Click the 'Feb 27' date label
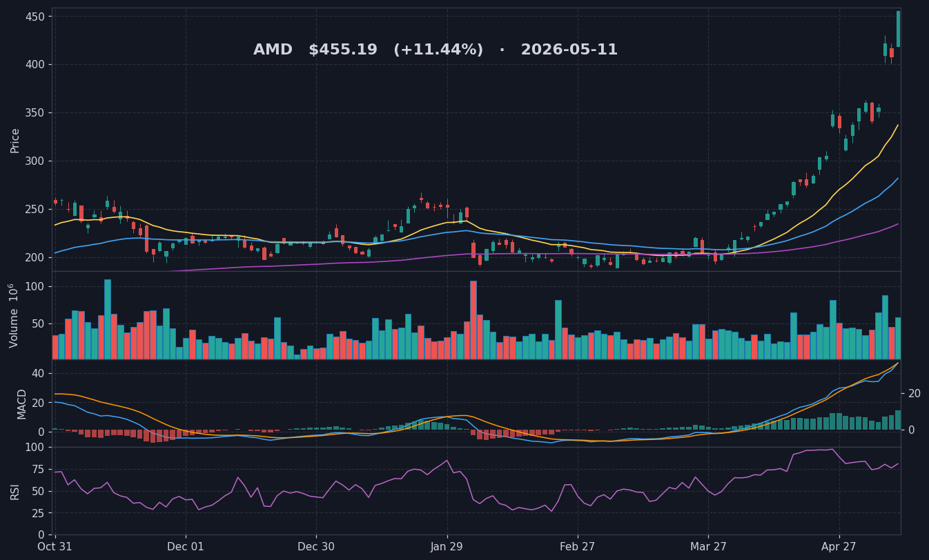Viewport: 929px width, 560px height. click(578, 547)
